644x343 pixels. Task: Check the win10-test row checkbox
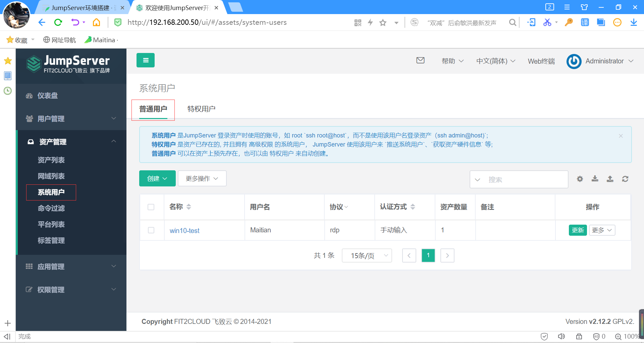[151, 230]
